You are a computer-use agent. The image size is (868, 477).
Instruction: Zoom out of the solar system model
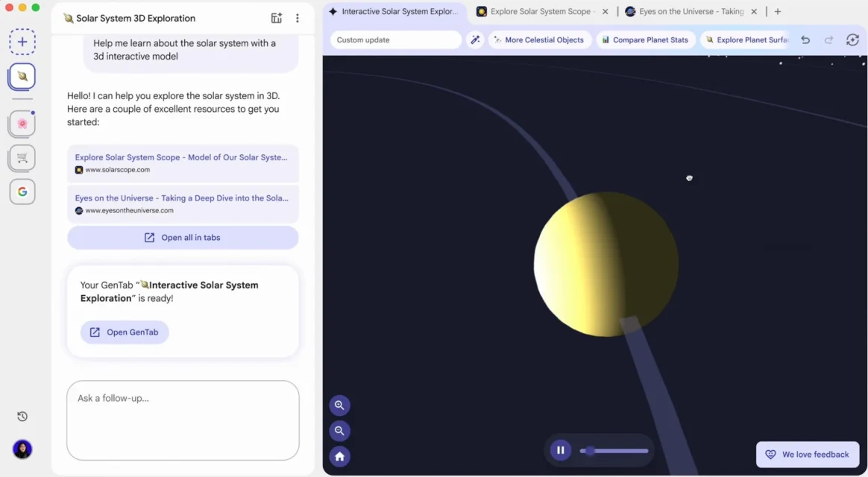click(339, 431)
